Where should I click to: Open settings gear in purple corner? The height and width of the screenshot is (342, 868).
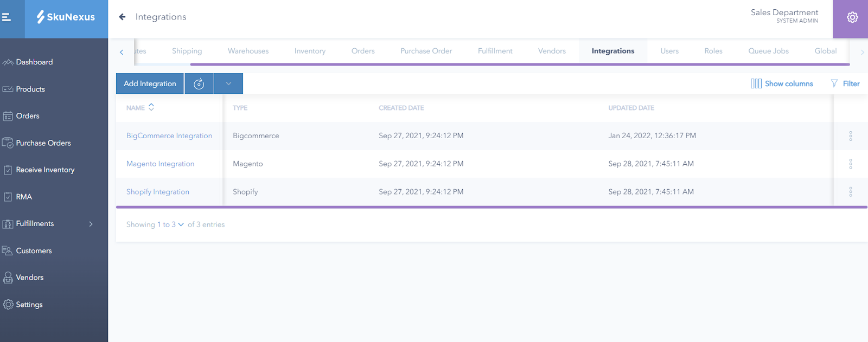852,17
